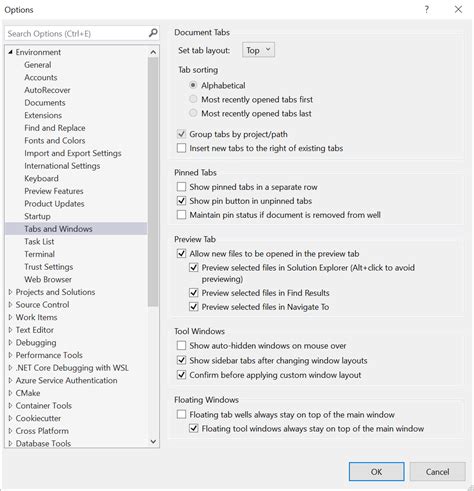Screen dimensions: 474x491
Task: Expand the Debugging node
Action: click(10, 342)
